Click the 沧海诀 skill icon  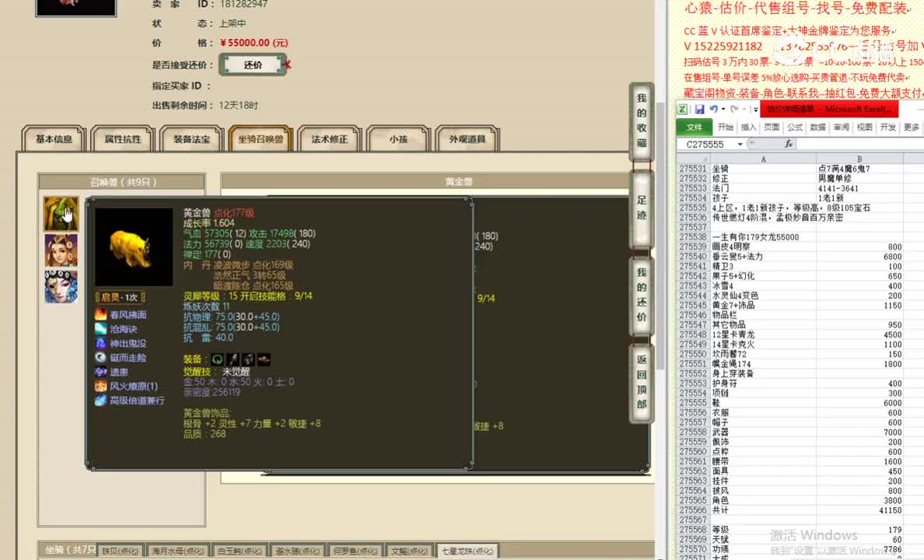click(x=101, y=329)
